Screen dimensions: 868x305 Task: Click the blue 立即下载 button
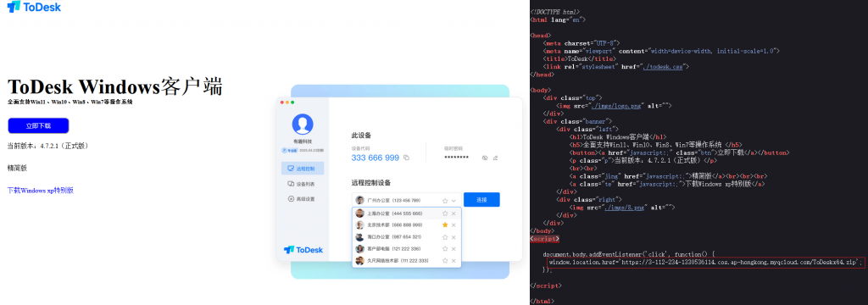pos(38,125)
